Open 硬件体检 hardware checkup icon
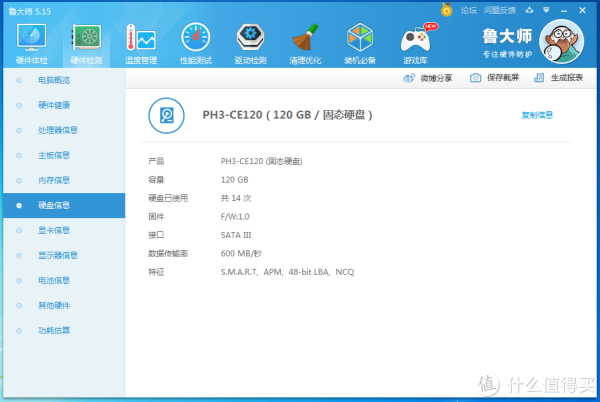The width and height of the screenshot is (600, 402). (x=32, y=44)
